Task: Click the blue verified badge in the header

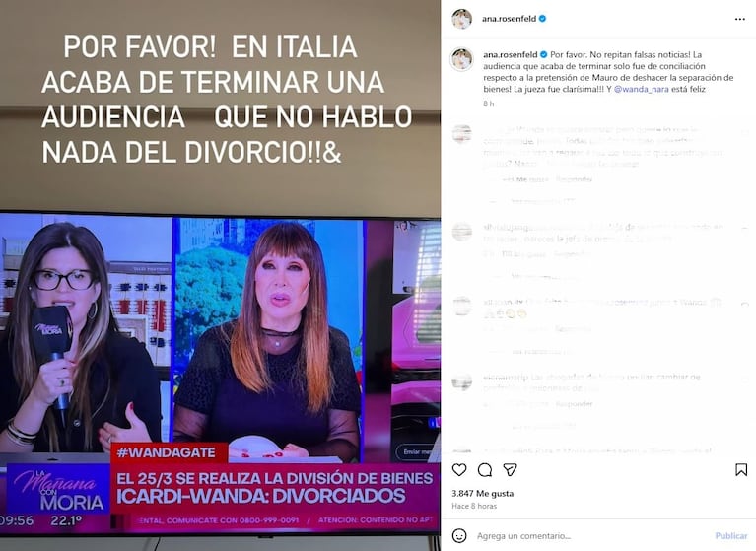Action: [542, 19]
